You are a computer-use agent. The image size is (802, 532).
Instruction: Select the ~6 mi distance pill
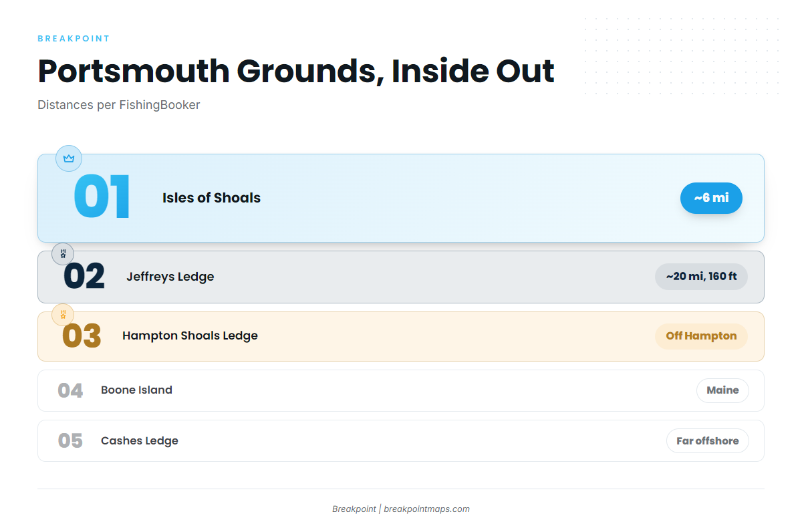[x=711, y=198]
